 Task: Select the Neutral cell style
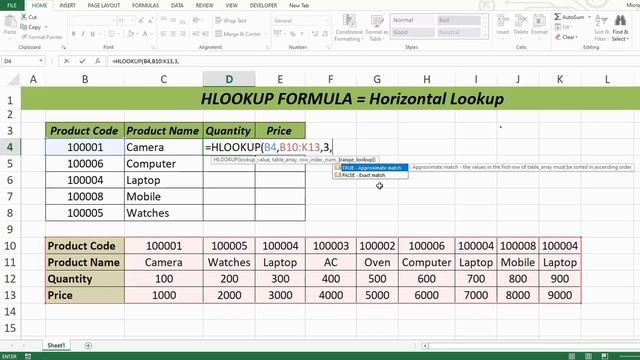click(459, 32)
